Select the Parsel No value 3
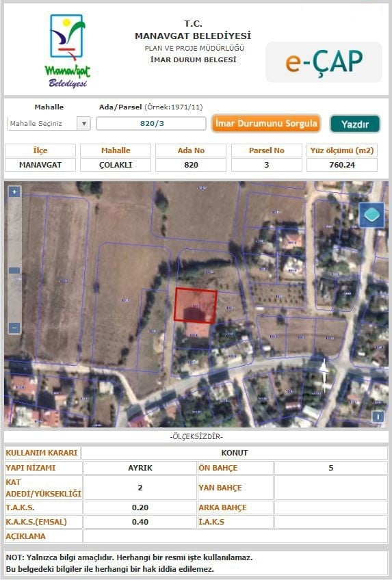Viewport: 392px width, 580px height. point(267,165)
